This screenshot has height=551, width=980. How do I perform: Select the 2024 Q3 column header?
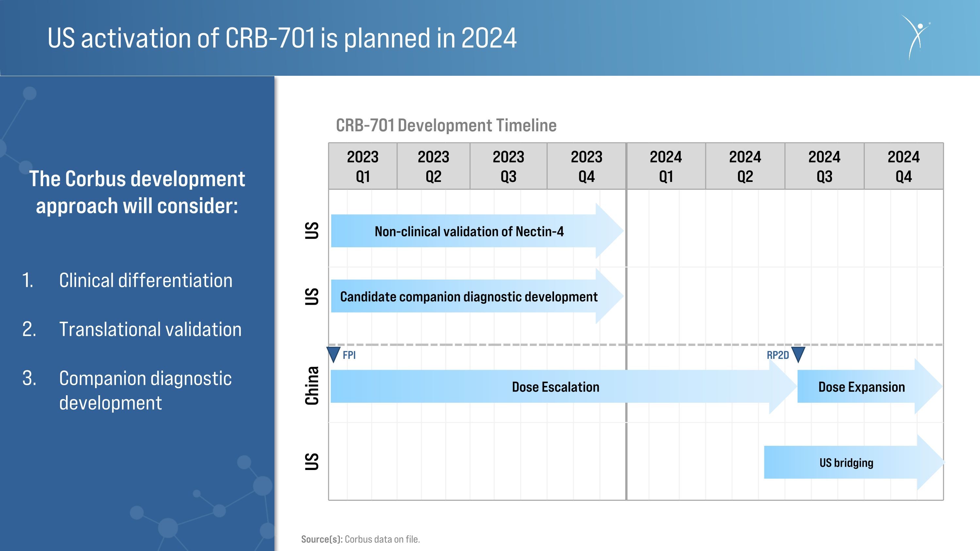(825, 166)
